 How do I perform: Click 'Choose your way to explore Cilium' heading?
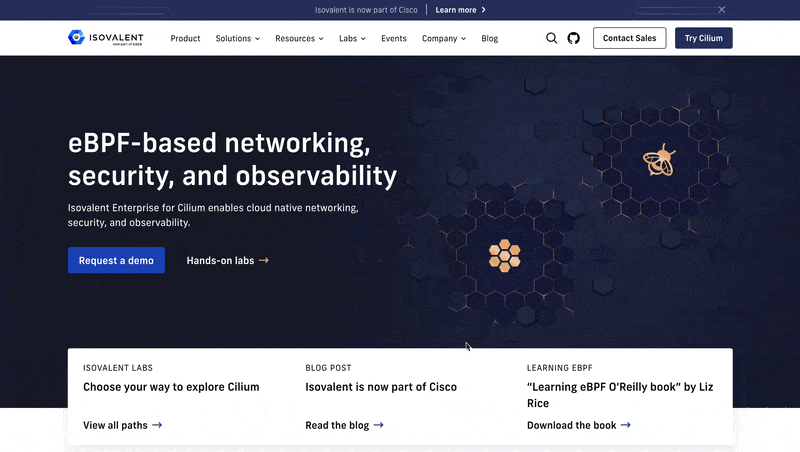click(171, 387)
